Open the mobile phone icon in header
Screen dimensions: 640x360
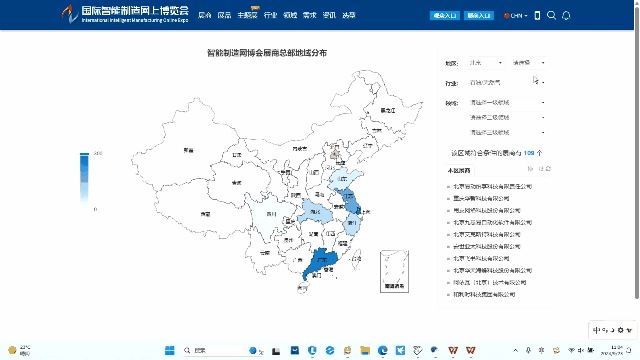pos(537,16)
